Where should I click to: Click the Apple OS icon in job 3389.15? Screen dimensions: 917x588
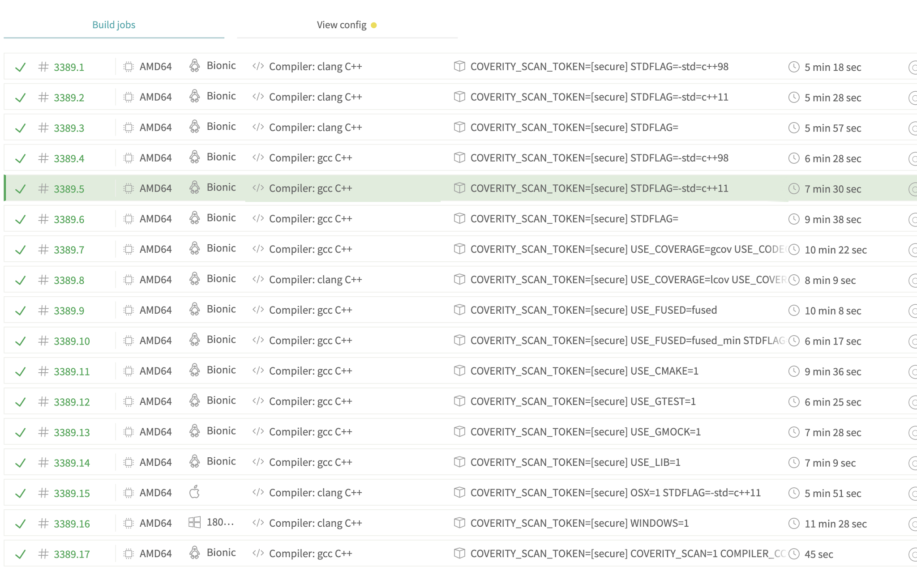click(x=194, y=492)
